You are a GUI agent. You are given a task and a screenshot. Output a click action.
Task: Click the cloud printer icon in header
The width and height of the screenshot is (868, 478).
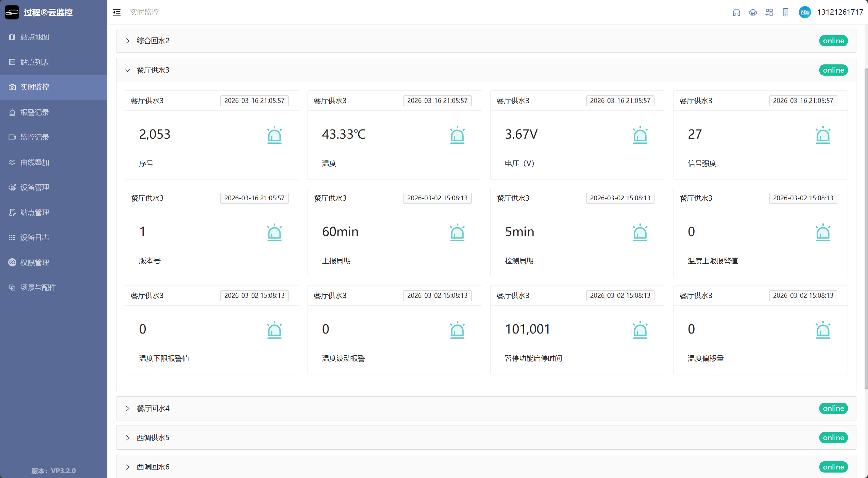point(753,12)
